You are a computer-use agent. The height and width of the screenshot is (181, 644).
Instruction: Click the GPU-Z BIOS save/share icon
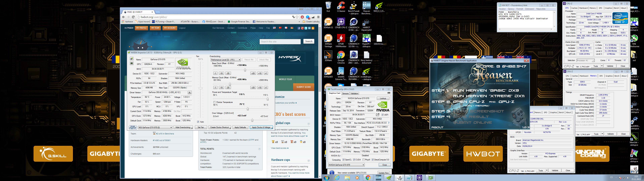tap(378, 115)
